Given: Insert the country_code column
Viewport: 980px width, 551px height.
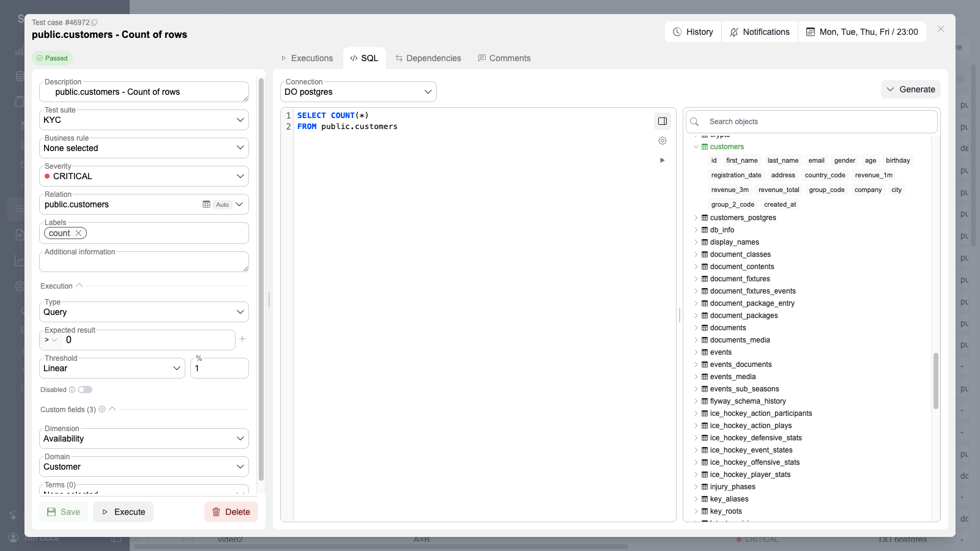Looking at the screenshot, I should pyautogui.click(x=825, y=175).
